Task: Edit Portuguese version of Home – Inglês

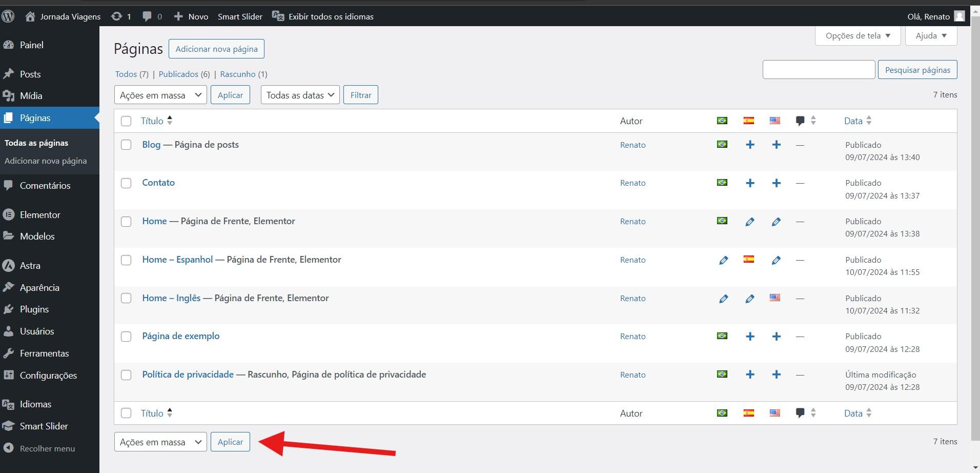Action: point(723,299)
